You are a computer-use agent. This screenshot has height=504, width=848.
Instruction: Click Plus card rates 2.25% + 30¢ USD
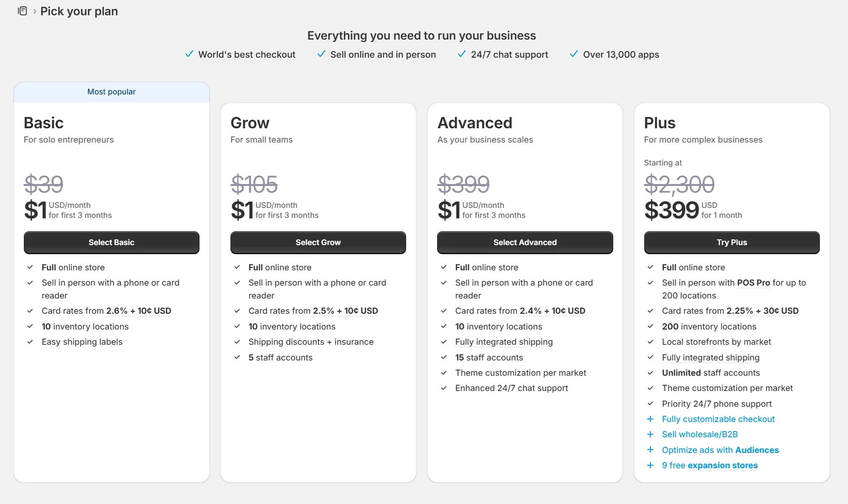coord(762,311)
